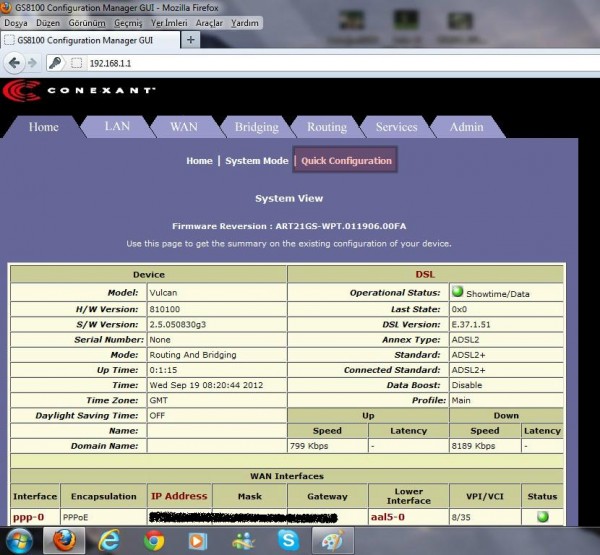
Task: Click the upstream speed 799 Kbps
Action: 309,446
